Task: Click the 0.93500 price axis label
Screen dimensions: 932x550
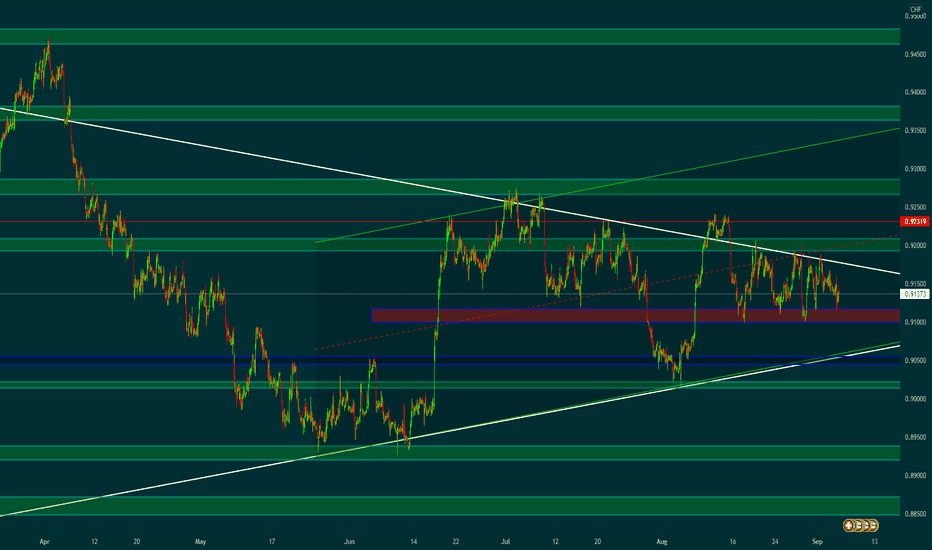Action: tap(915, 130)
